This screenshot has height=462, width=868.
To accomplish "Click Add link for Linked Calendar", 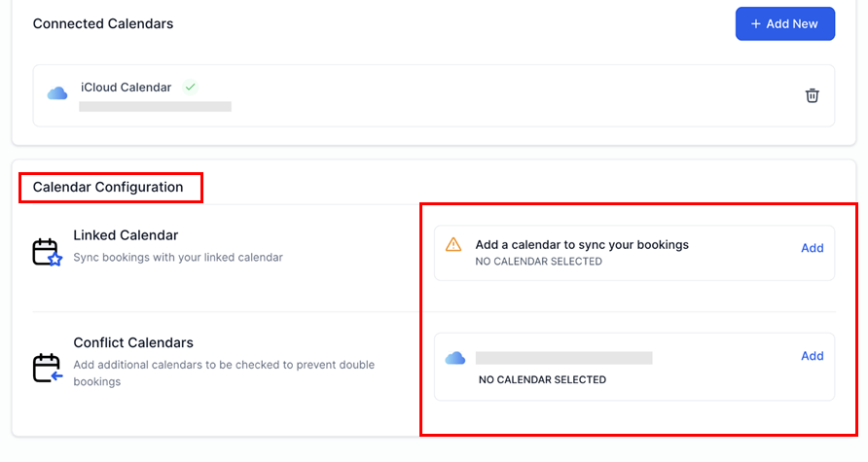I will (x=812, y=248).
